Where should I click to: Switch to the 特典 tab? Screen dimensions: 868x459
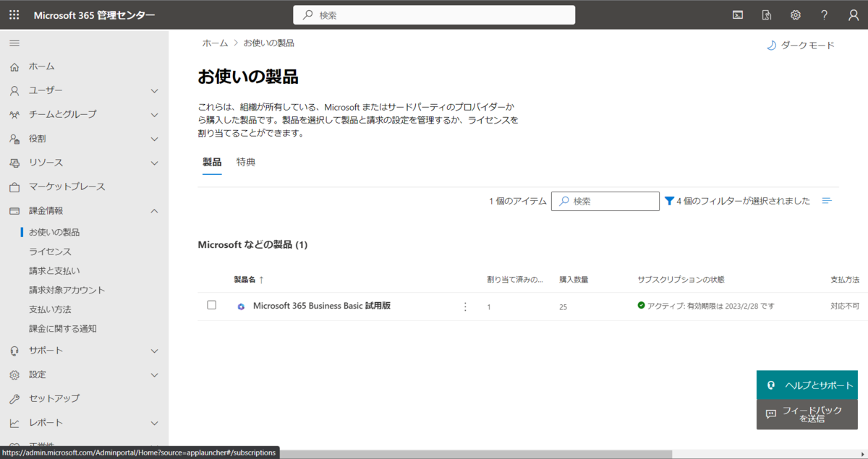point(246,162)
